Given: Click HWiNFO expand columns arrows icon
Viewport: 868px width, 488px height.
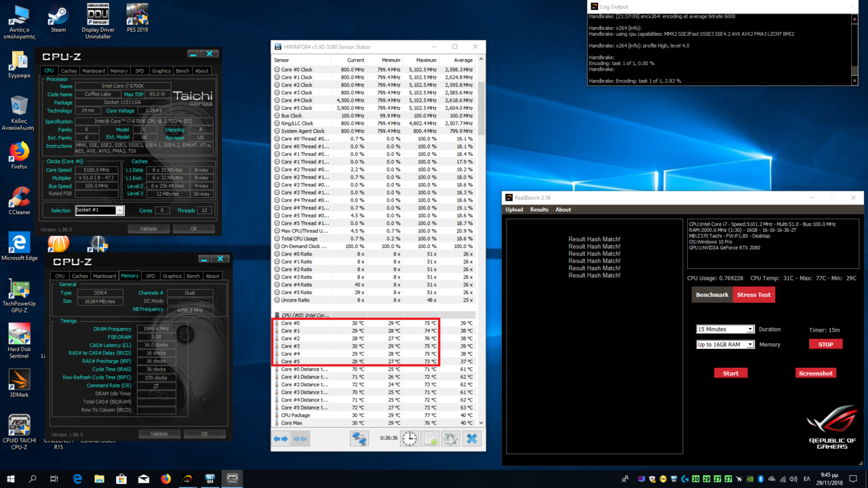Looking at the screenshot, I should pyautogui.click(x=281, y=439).
